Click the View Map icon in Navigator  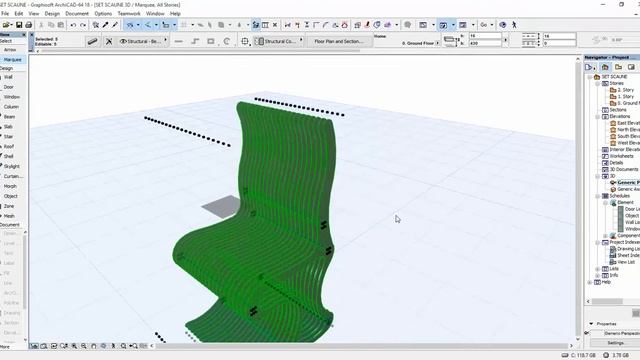point(618,67)
